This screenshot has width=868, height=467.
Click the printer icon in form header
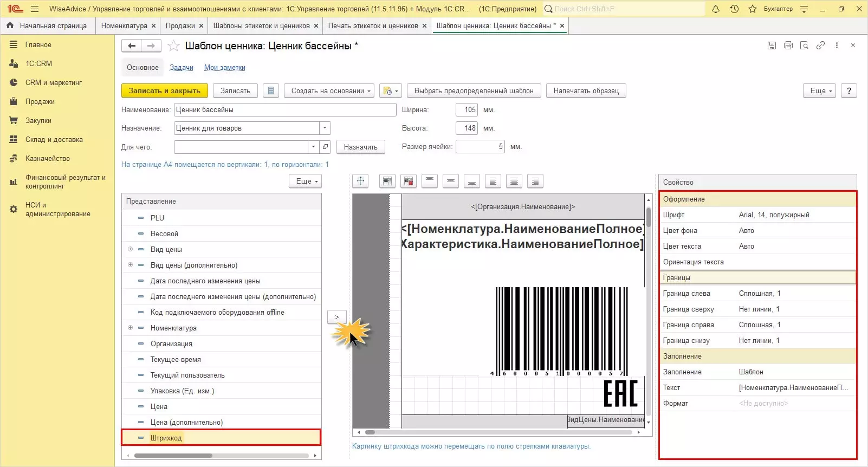click(788, 46)
